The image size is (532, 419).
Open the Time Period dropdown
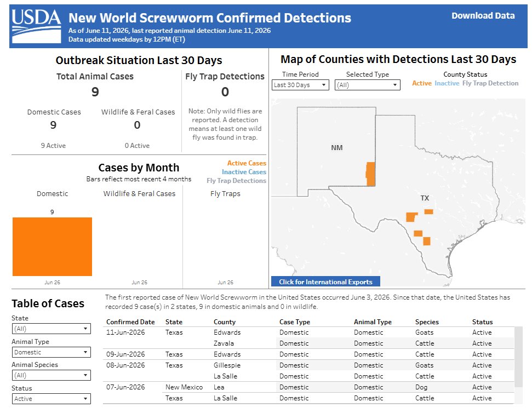point(300,85)
